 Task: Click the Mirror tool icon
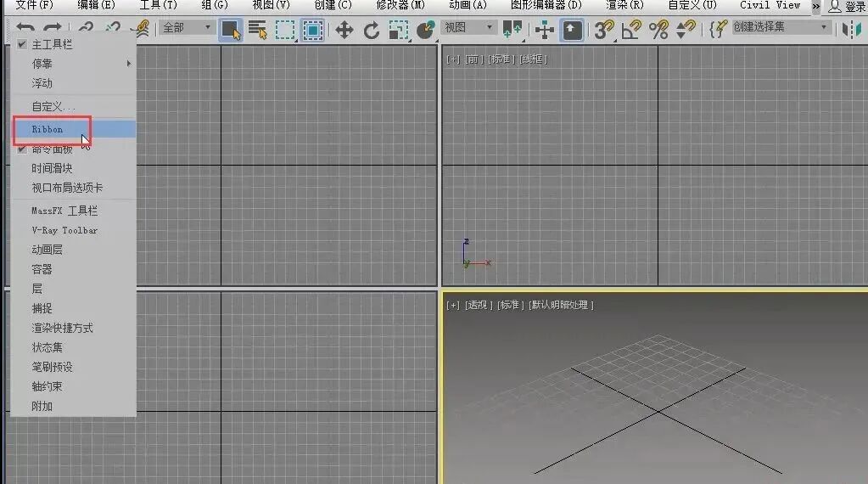(851, 29)
